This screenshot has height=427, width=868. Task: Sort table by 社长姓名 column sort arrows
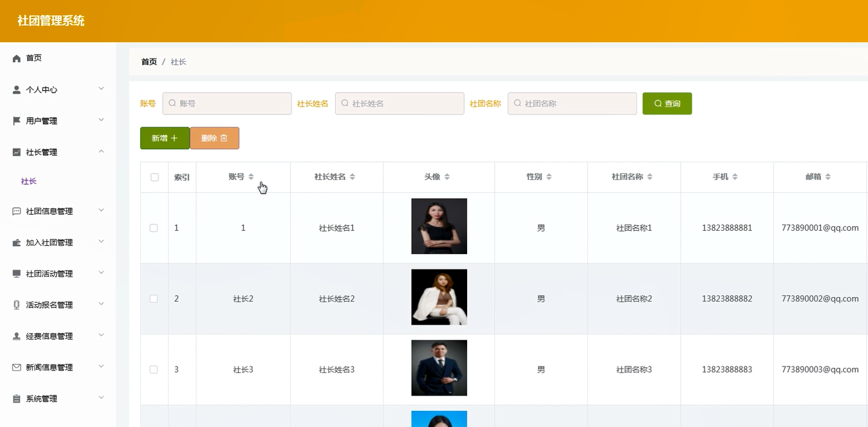[352, 177]
